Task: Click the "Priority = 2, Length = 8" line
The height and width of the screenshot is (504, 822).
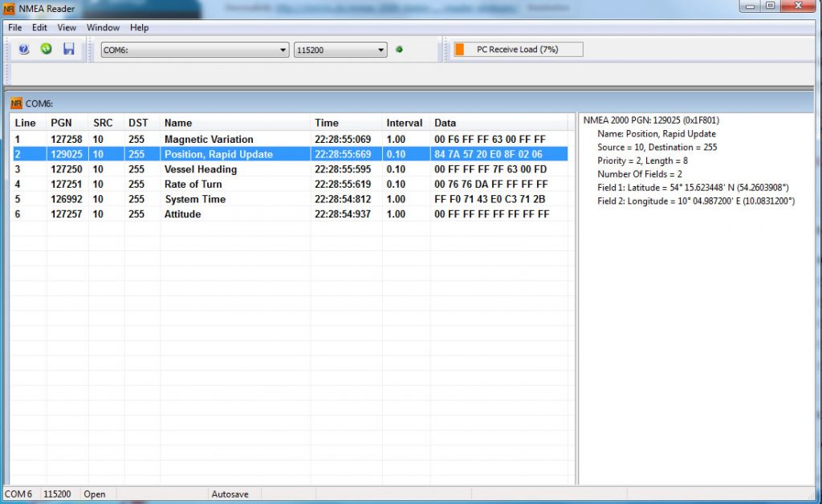Action: pyautogui.click(x=642, y=161)
